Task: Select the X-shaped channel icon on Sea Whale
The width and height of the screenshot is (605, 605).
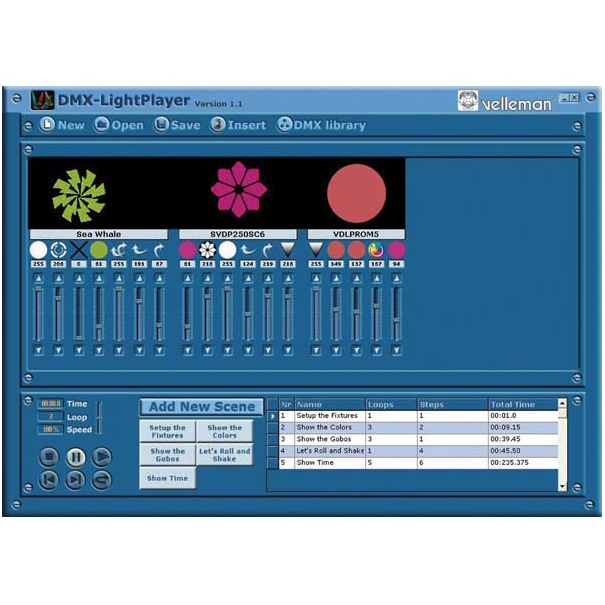Action: point(78,249)
